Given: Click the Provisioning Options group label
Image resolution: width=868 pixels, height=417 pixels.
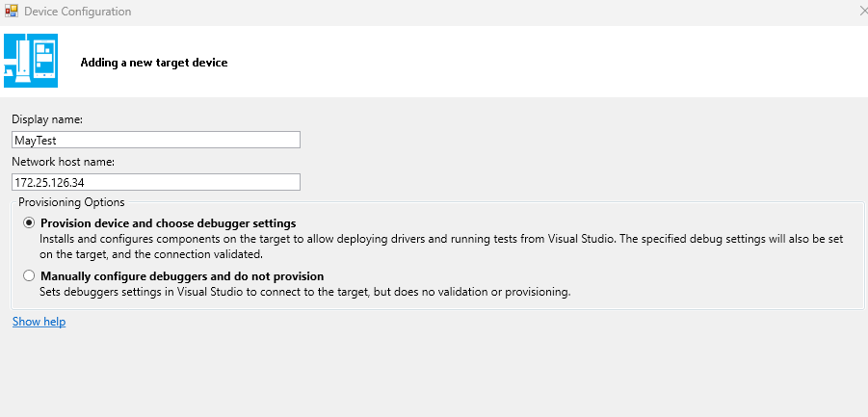Looking at the screenshot, I should click(x=71, y=202).
